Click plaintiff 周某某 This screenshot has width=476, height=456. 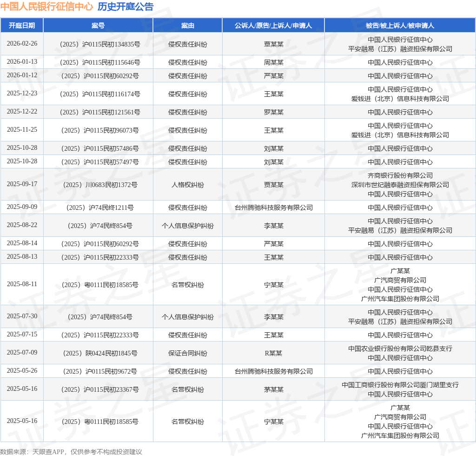tap(273, 62)
